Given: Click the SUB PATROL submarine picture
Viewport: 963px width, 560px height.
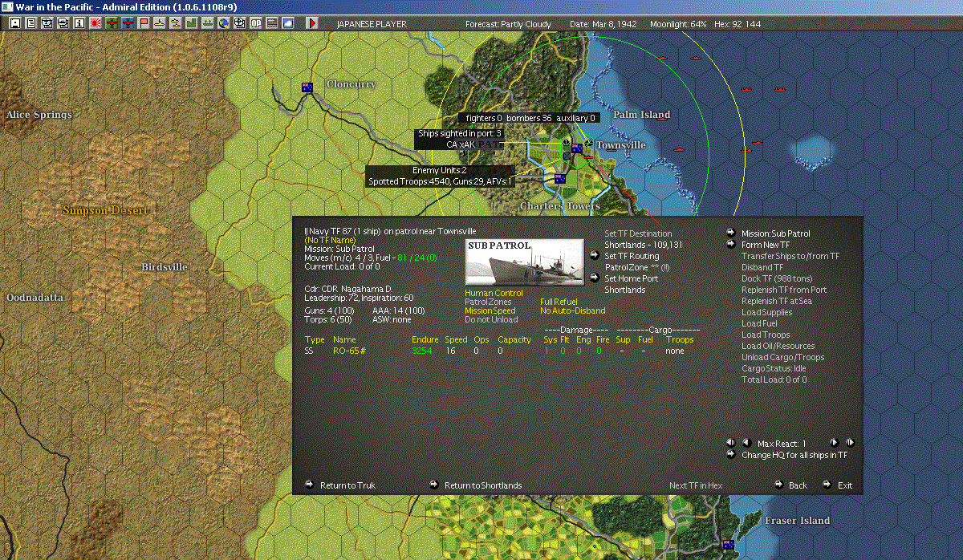Looking at the screenshot, I should (x=525, y=262).
